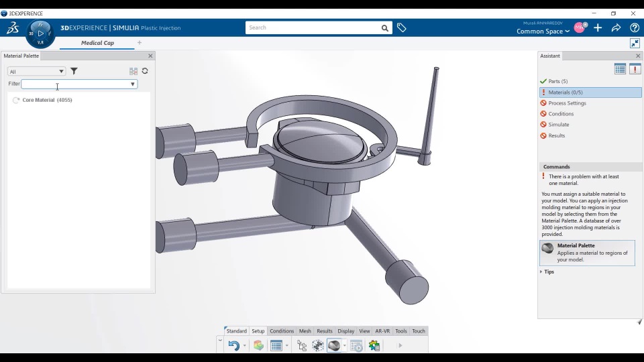Click the colored model setup icon
Viewport: 644px width, 362px height.
[x=258, y=346]
